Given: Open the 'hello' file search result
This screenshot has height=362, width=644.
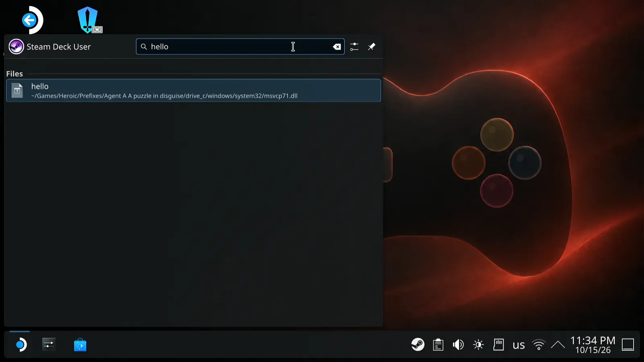Looking at the screenshot, I should click(x=193, y=90).
